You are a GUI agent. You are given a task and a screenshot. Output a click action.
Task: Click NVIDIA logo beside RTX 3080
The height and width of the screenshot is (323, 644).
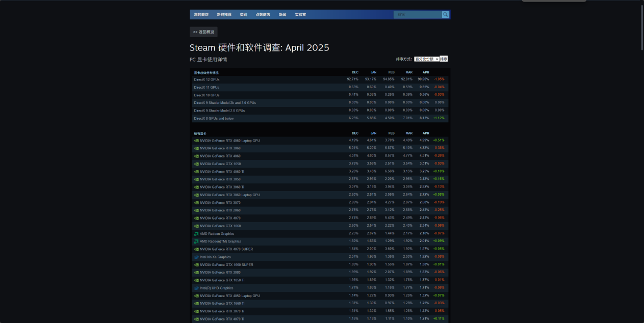(196, 273)
